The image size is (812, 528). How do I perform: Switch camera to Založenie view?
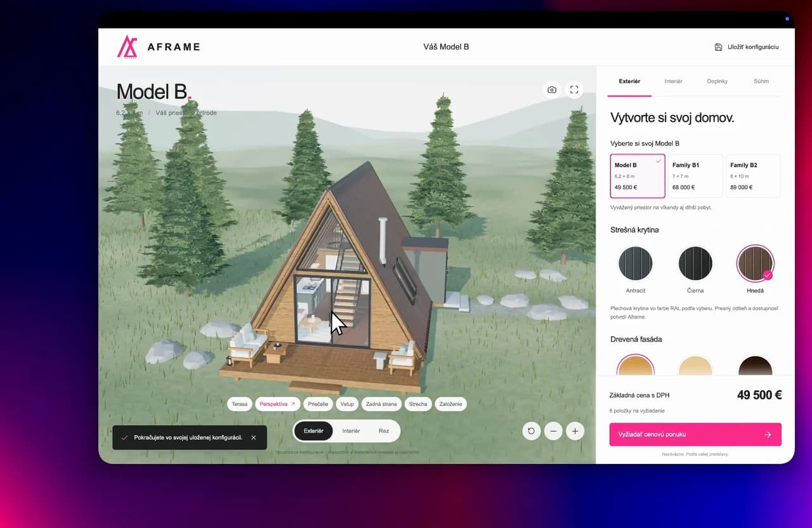tap(450, 404)
